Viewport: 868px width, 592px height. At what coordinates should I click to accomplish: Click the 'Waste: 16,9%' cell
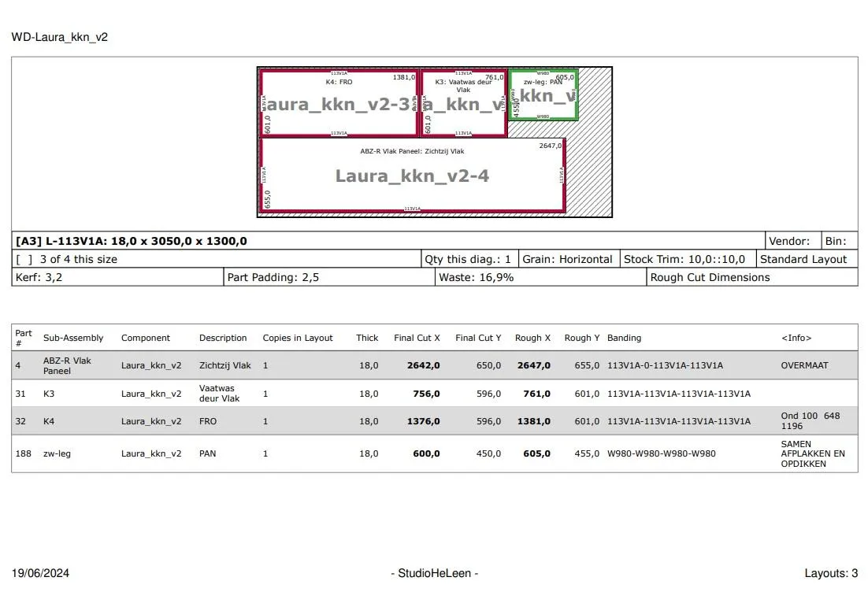click(x=541, y=278)
